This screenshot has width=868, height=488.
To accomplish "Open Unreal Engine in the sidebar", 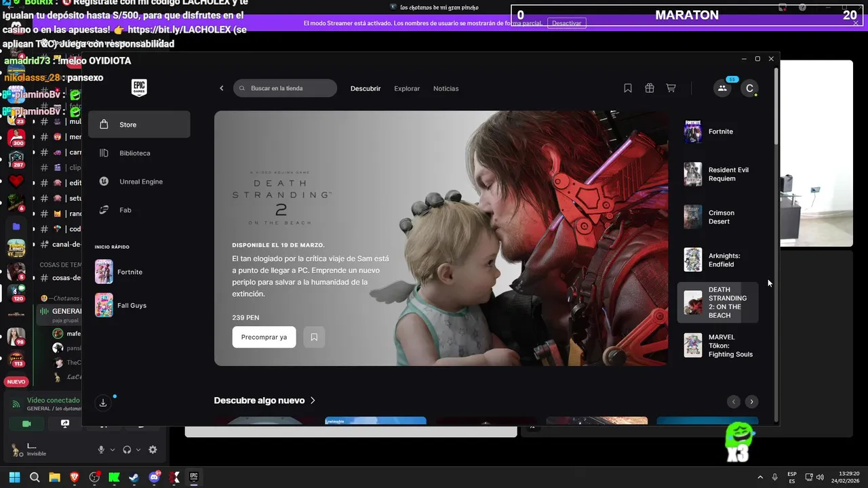I will [x=139, y=182].
